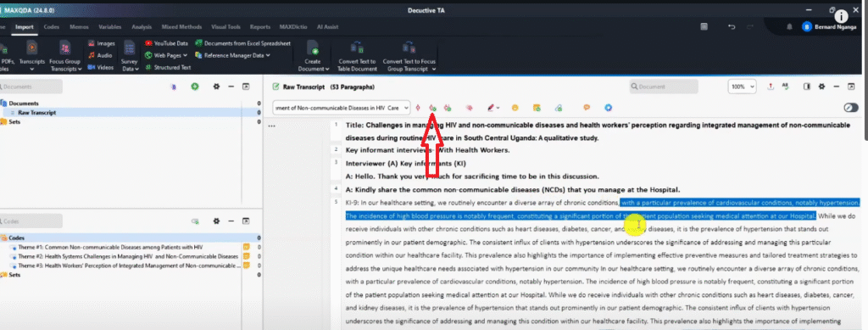Select Raw Transcript in document tree
The height and width of the screenshot is (330, 868).
coord(36,112)
